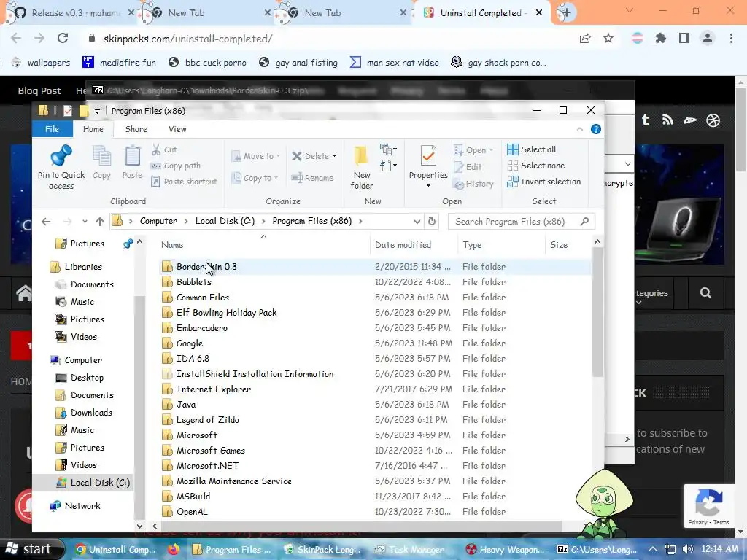Click Pin to Quick access icon
This screenshot has height=560, width=747.
point(61,167)
